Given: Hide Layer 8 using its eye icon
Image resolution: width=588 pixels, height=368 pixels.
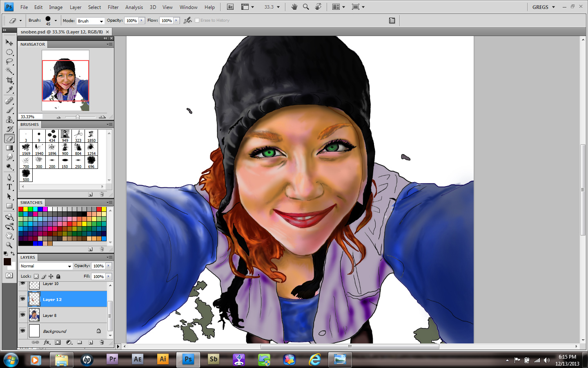Looking at the screenshot, I should [22, 315].
